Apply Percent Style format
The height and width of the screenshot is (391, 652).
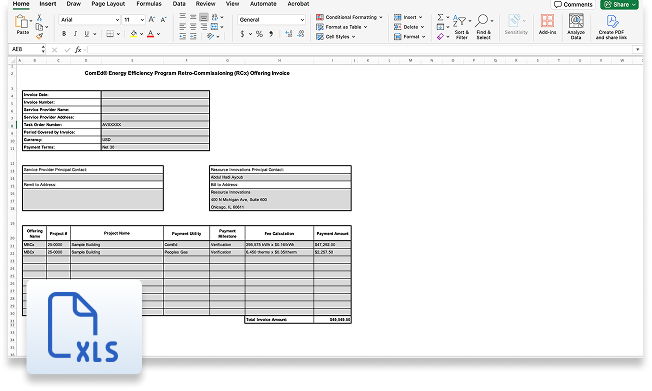(x=259, y=34)
